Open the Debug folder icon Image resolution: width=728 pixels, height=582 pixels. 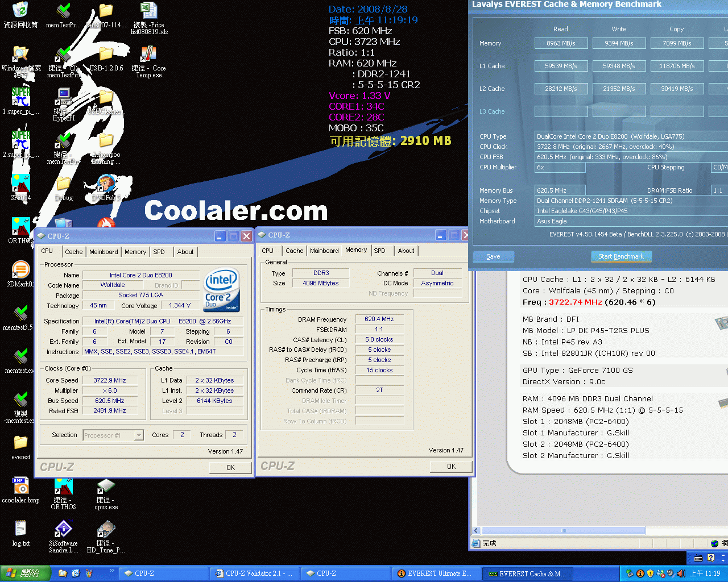[x=63, y=183]
